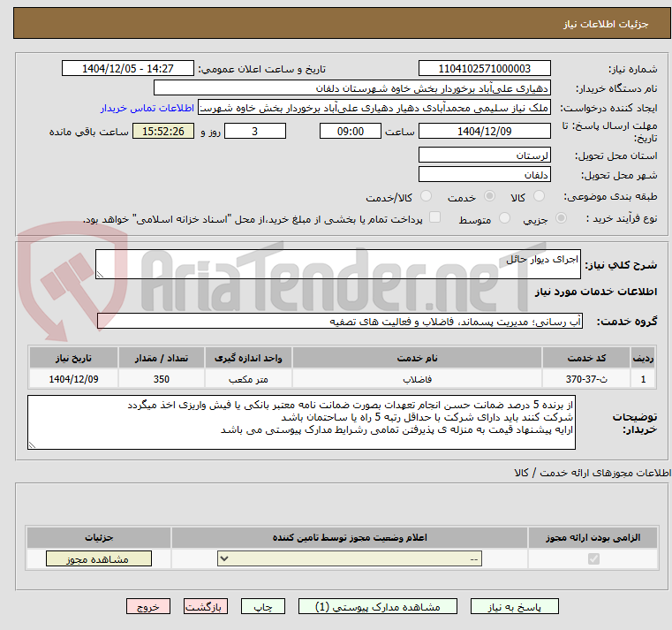Viewport: 672px width, 630px height.
Task: Click the واحد اندازه گیری column header
Action: pos(248,358)
